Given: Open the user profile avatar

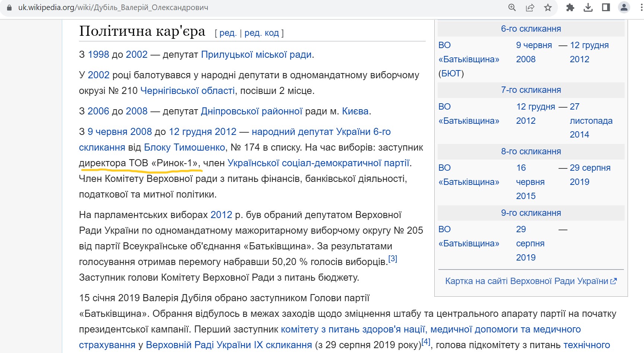Looking at the screenshot, I should tap(624, 7).
